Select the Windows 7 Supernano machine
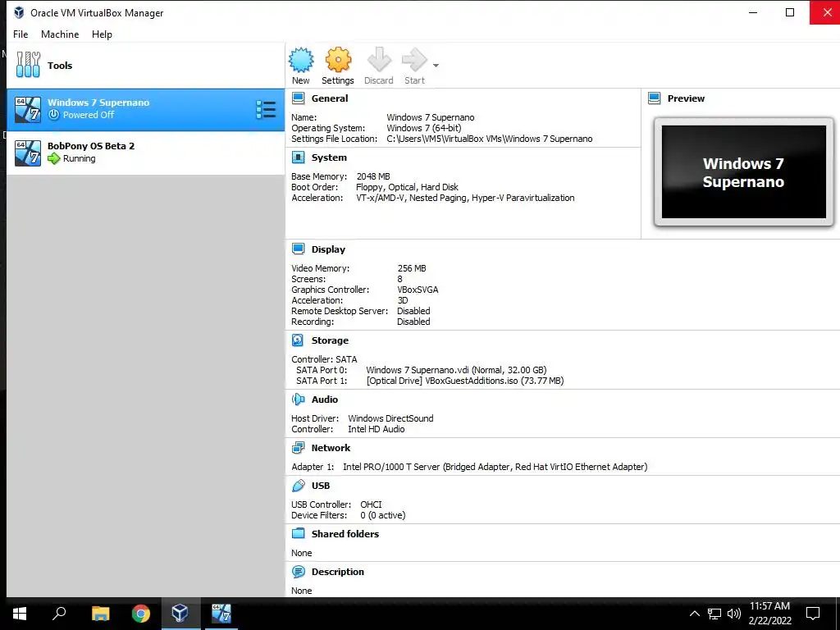840x630 pixels. coord(146,110)
